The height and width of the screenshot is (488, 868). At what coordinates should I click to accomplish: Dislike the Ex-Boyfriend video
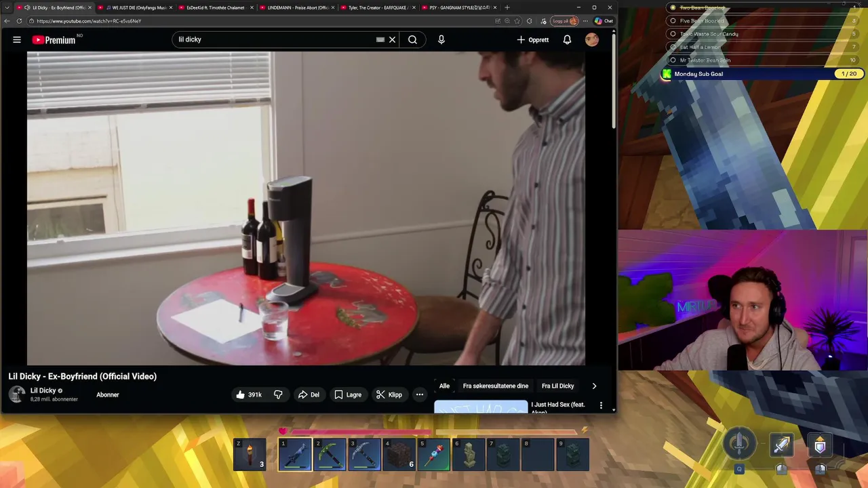[278, 394]
